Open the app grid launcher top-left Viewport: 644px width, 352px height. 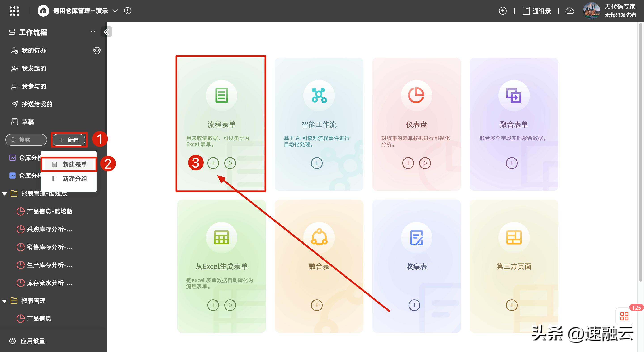point(14,11)
